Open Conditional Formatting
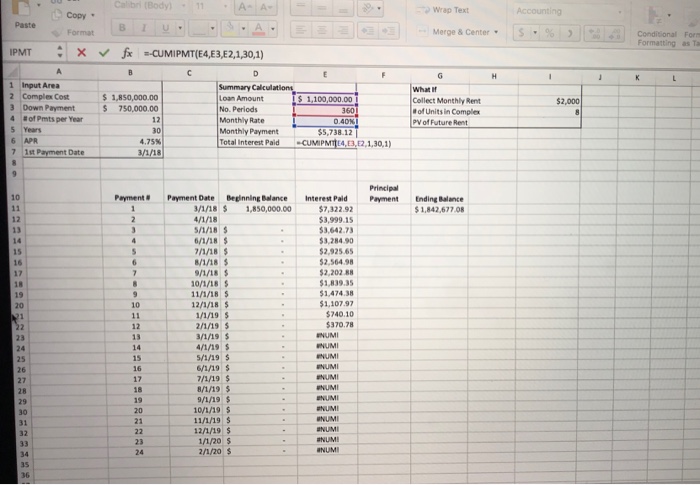 656,27
